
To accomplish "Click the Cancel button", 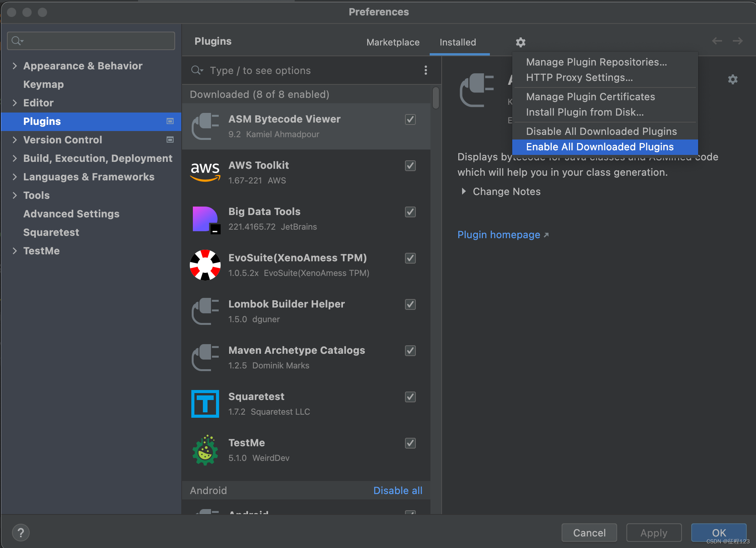I will click(x=589, y=533).
